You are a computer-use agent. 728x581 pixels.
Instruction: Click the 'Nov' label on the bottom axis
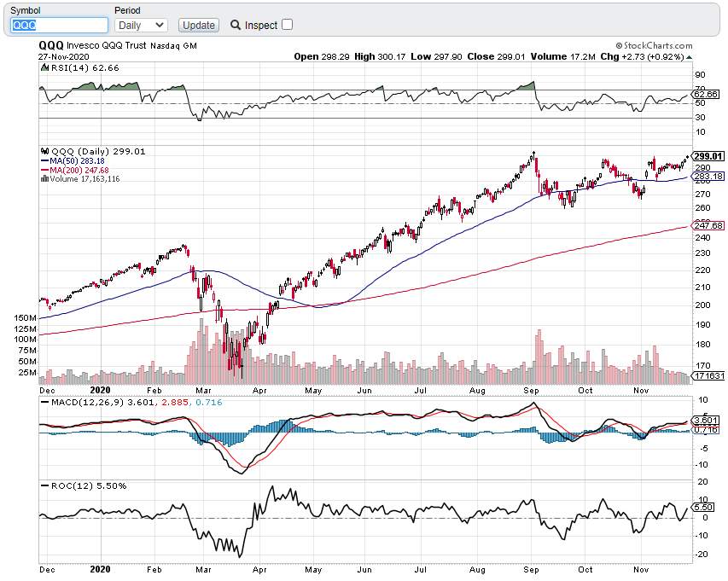(641, 569)
